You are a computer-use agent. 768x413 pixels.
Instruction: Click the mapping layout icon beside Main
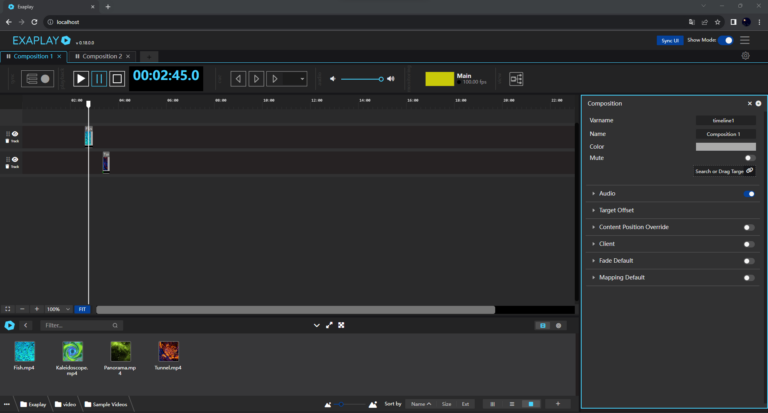[516, 78]
